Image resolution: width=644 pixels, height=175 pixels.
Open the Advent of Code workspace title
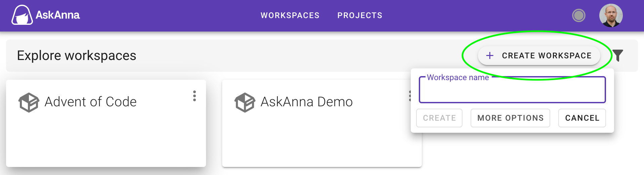click(x=91, y=102)
